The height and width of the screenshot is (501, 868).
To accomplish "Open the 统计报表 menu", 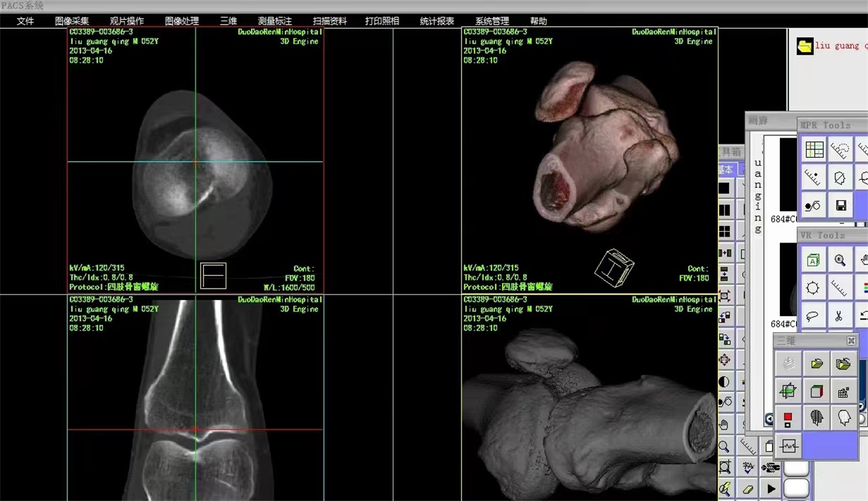I will point(437,21).
